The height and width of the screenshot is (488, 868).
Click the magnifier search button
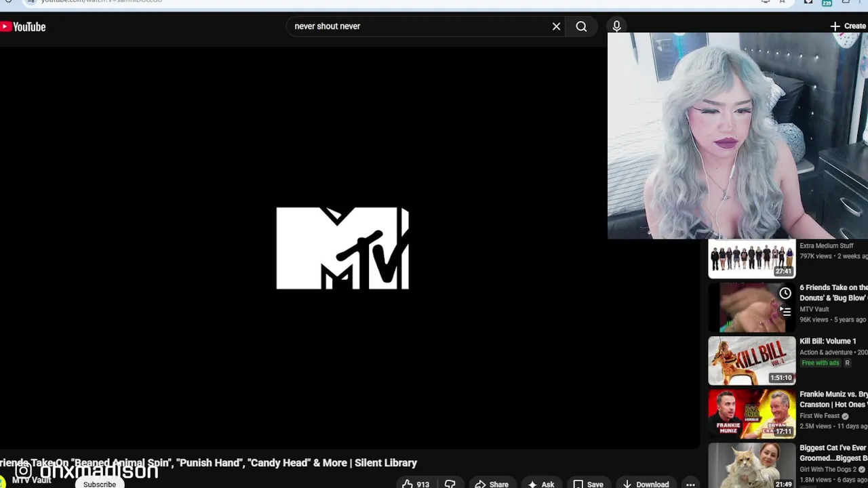coord(581,26)
